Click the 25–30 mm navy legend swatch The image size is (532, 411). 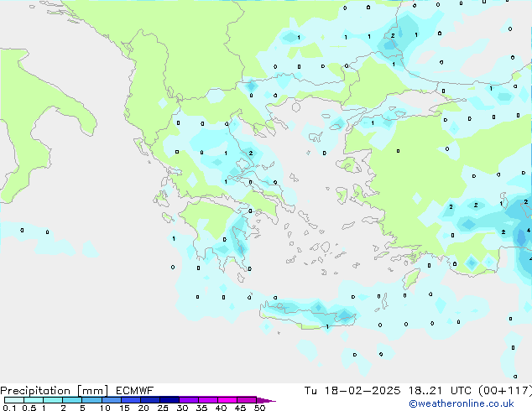pos(169,400)
